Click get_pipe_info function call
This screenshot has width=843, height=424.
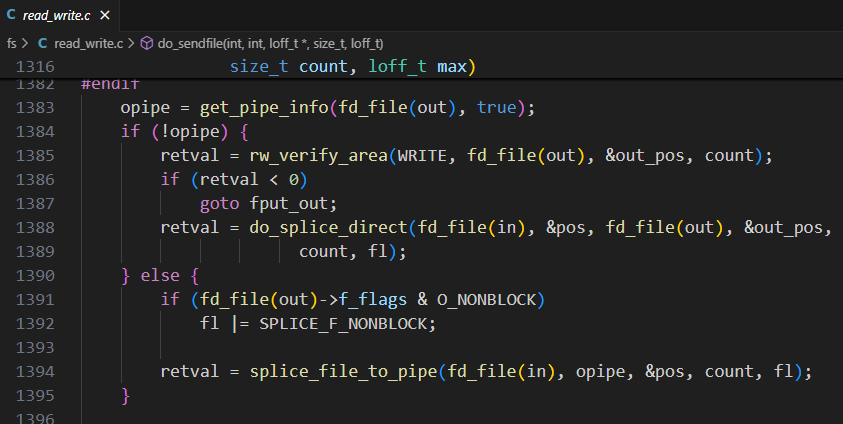[264, 107]
